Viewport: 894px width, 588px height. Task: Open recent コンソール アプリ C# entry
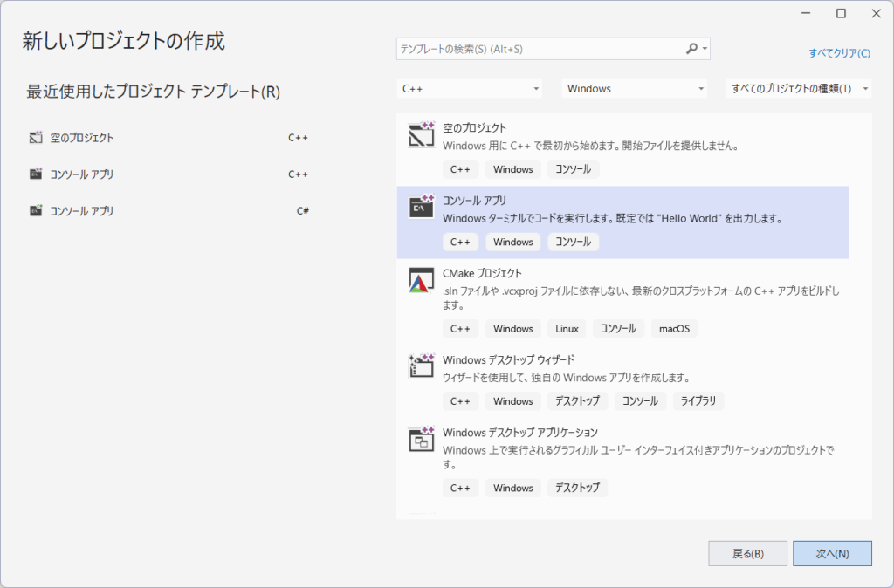click(x=168, y=210)
